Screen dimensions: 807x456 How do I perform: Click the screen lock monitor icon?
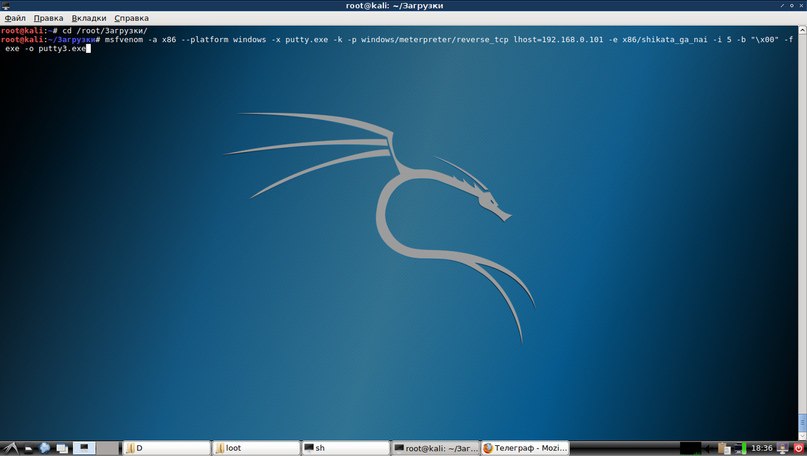[782, 448]
